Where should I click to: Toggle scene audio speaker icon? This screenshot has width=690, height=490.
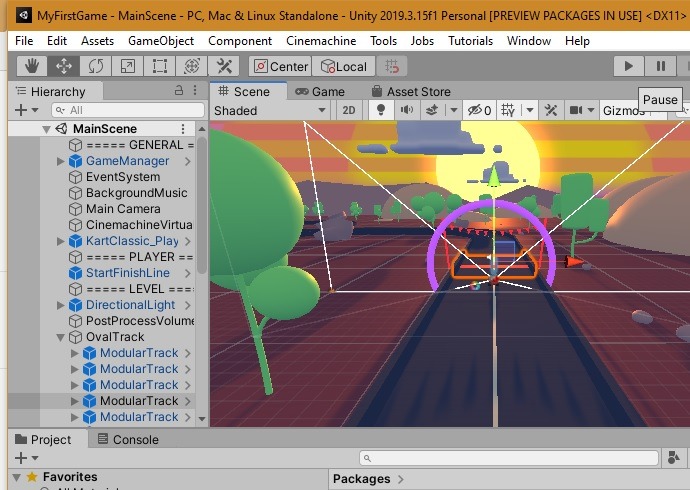(407, 110)
